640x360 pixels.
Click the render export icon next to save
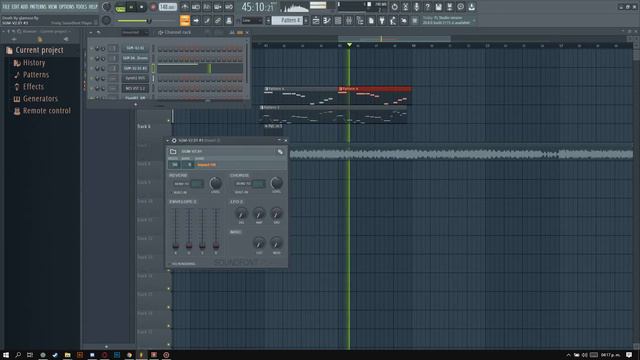coord(449,7)
